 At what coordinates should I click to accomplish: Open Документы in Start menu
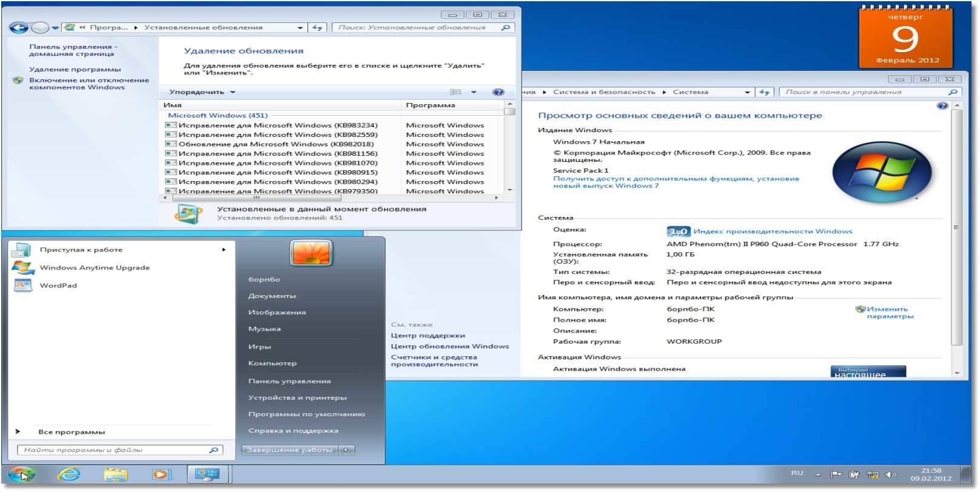click(x=272, y=296)
